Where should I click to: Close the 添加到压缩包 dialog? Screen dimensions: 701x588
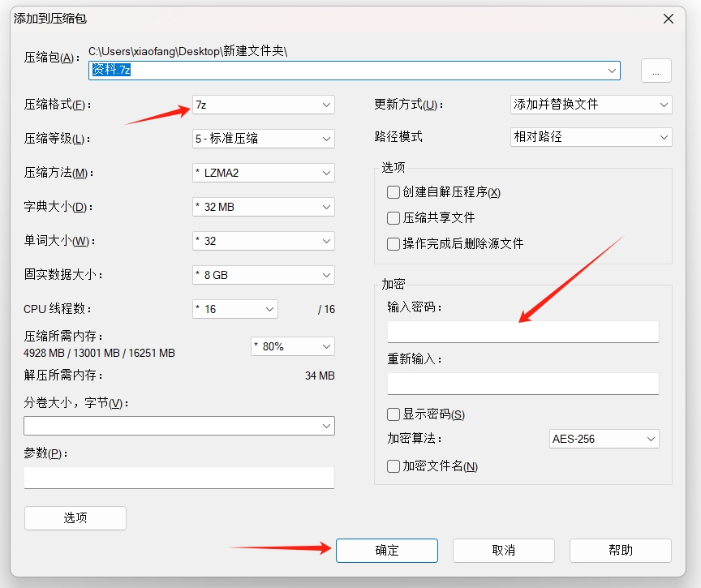(669, 19)
